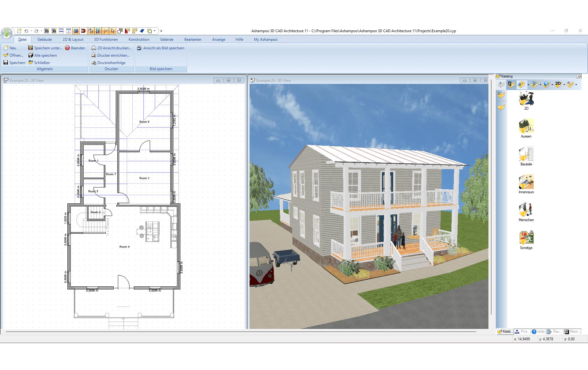Click the undo arrow icon
The image size is (588, 370).
click(x=26, y=31)
